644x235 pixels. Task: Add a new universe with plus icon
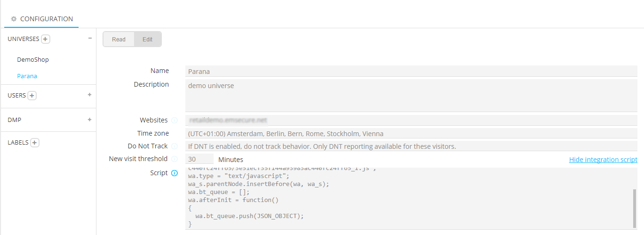(46, 39)
